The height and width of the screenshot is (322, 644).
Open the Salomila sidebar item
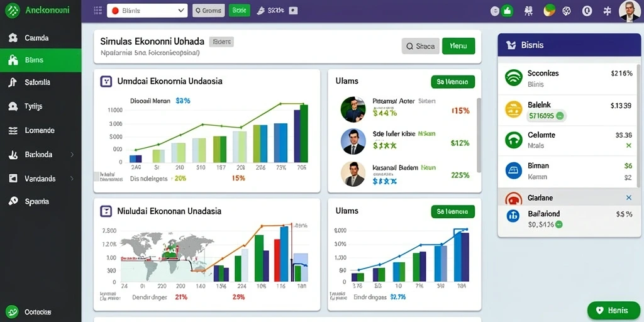[x=40, y=82]
